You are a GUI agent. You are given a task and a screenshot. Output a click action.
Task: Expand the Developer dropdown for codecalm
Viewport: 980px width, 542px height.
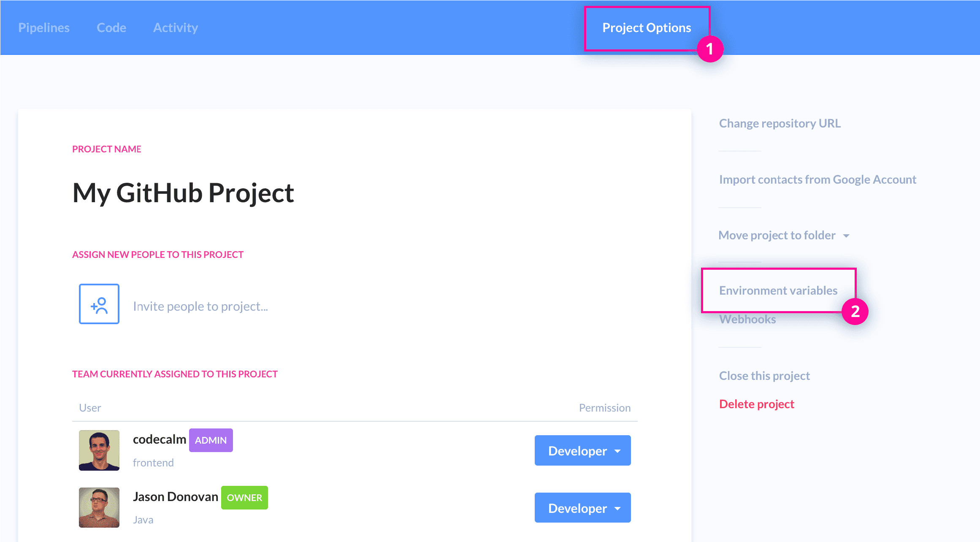point(582,450)
